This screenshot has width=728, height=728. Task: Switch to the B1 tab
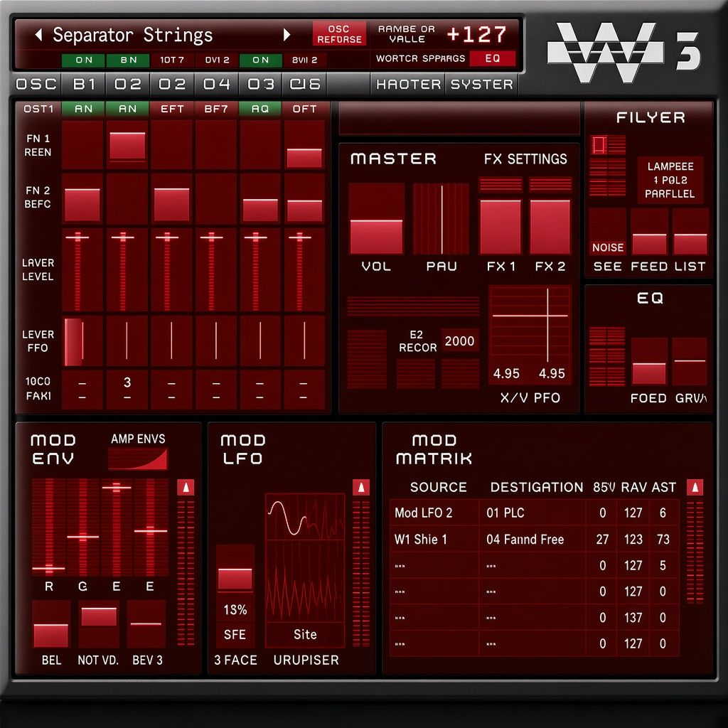(x=84, y=84)
